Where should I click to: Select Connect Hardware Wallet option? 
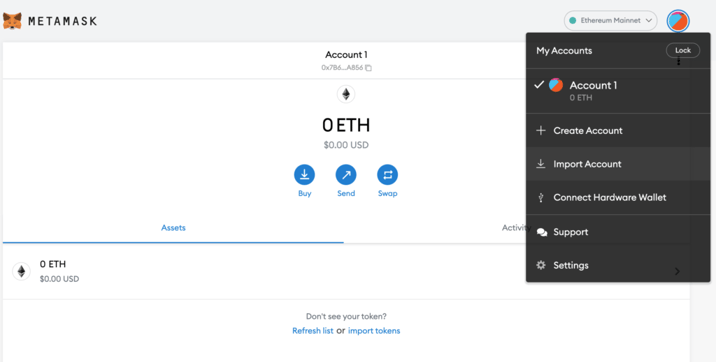[x=618, y=198]
